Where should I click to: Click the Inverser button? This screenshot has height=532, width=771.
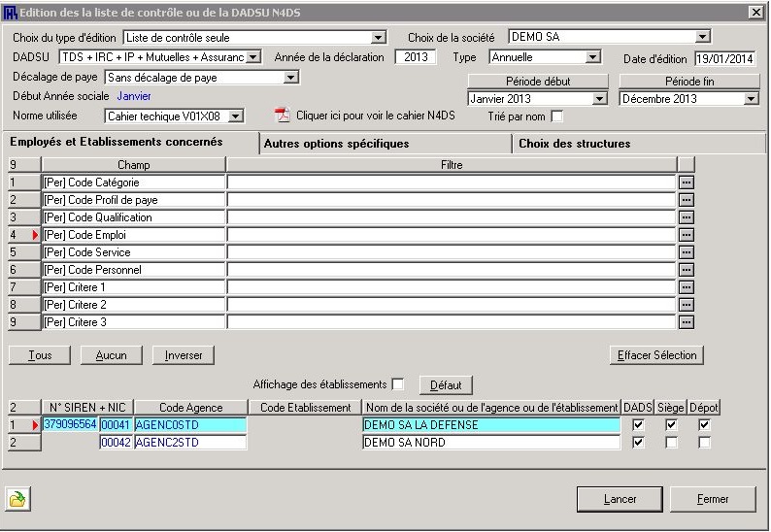[184, 355]
